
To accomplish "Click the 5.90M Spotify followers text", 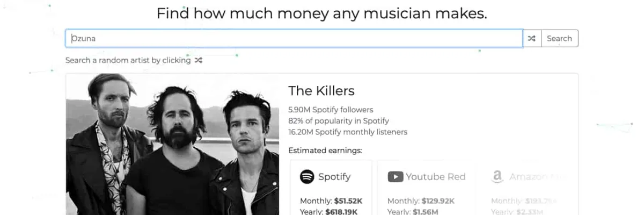I will tap(331, 110).
